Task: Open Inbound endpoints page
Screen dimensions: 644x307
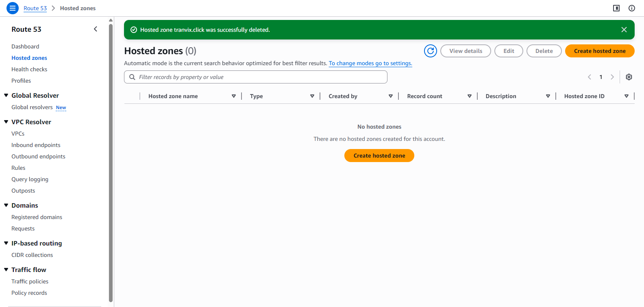Action: (36, 145)
